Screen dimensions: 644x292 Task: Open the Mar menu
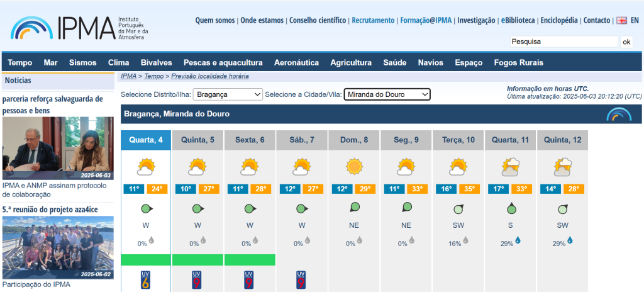click(50, 62)
